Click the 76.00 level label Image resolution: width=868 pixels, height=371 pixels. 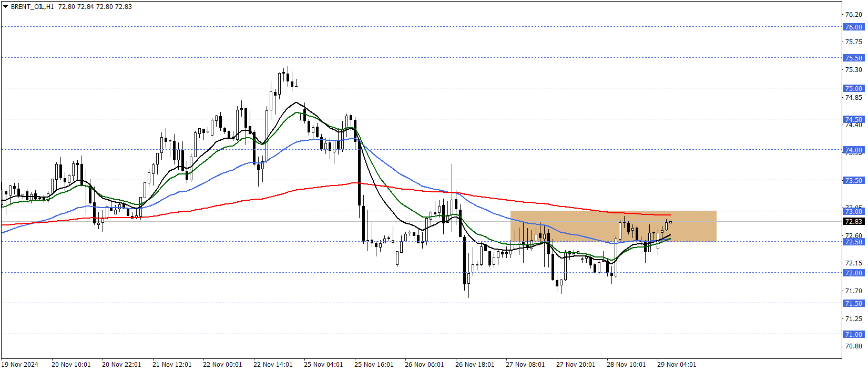tap(853, 27)
